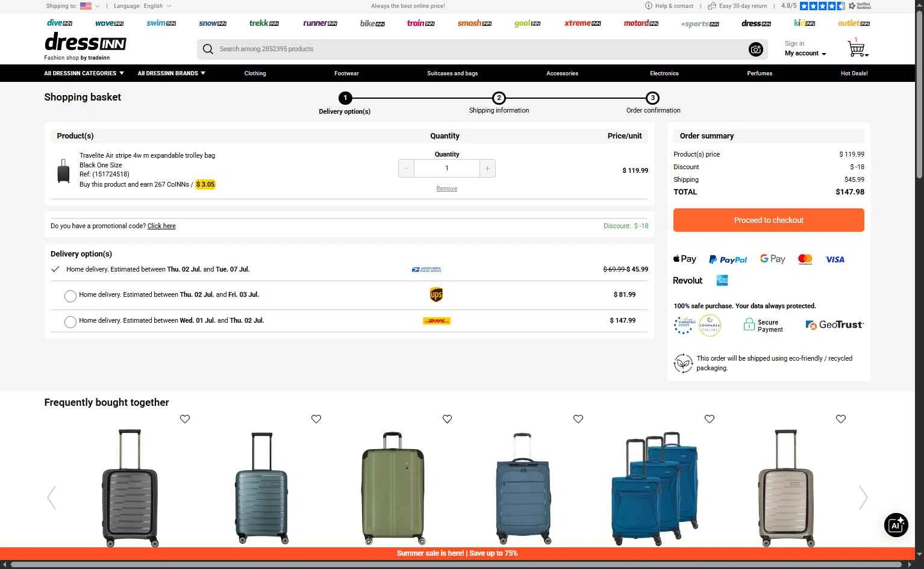924x569 pixels.
Task: Open the diveinn store logo
Action: pyautogui.click(x=60, y=23)
